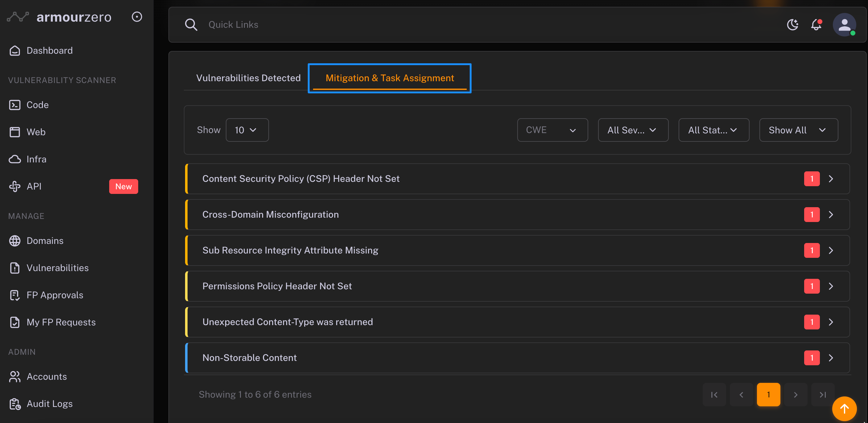
Task: Click the search magnifier icon
Action: tap(191, 25)
